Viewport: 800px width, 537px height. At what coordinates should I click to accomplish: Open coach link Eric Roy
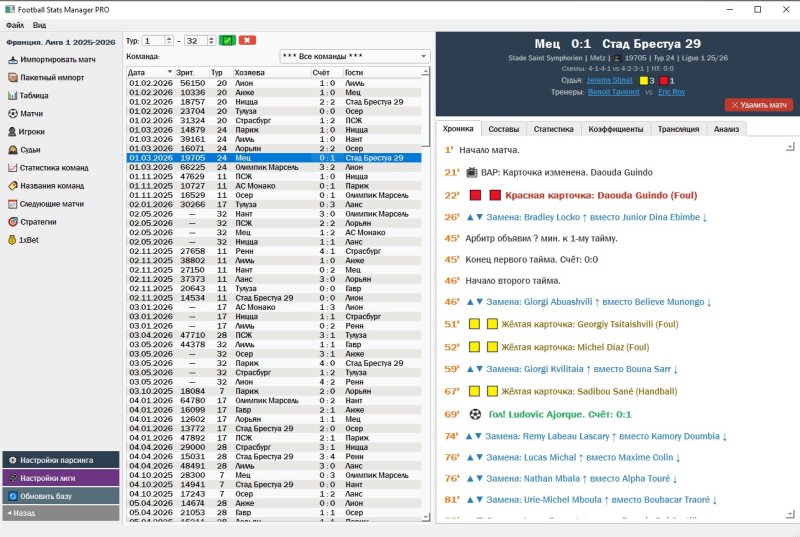click(671, 92)
